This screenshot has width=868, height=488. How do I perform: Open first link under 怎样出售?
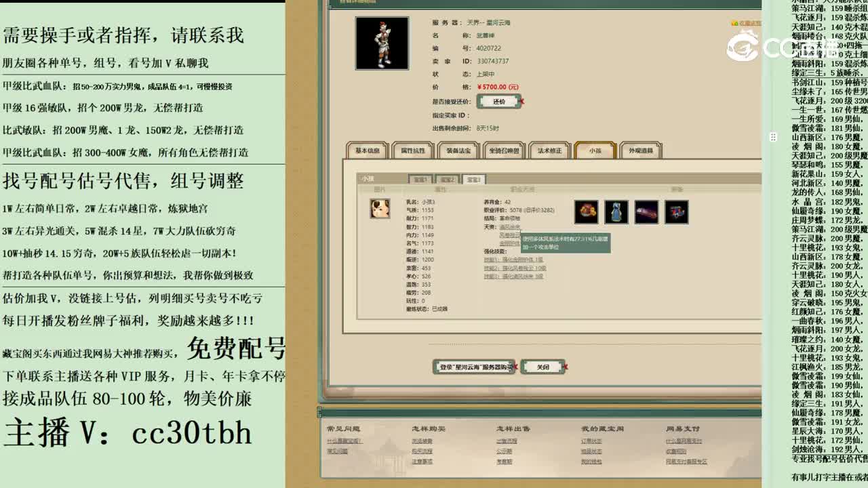click(x=507, y=441)
